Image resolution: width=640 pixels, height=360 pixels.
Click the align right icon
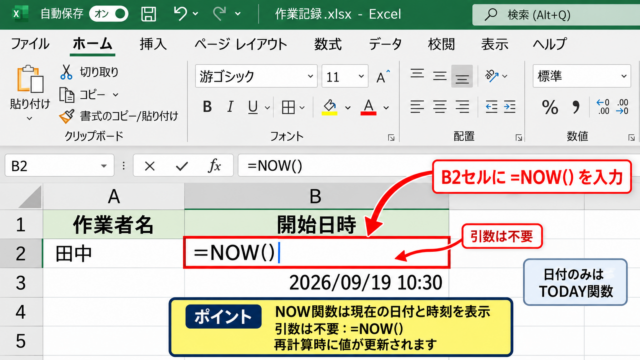tap(462, 107)
